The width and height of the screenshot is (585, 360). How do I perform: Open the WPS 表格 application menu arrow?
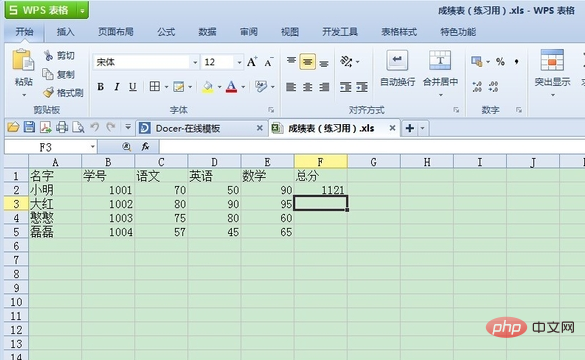[x=82, y=11]
